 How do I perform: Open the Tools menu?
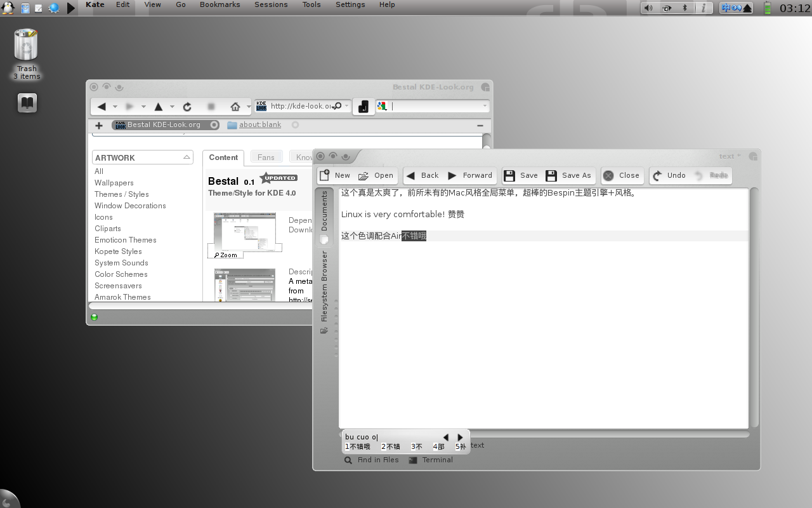311,4
